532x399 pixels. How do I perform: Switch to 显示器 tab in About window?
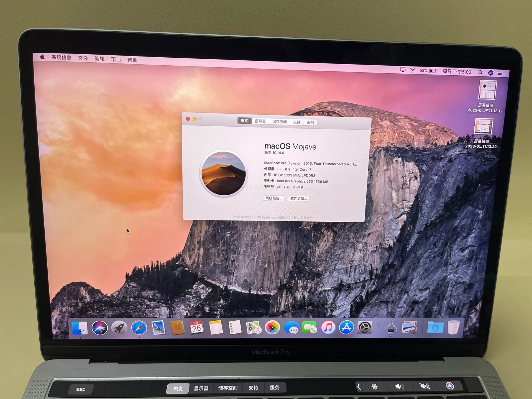pyautogui.click(x=260, y=121)
